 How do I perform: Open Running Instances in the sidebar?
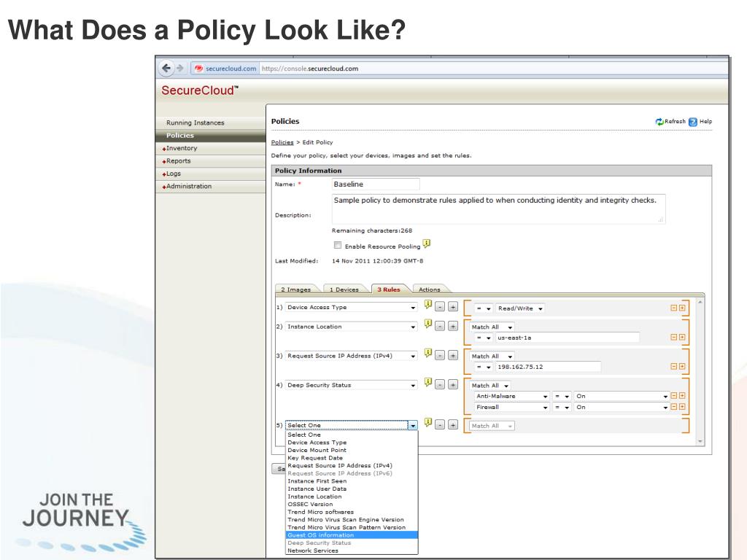[x=211, y=122]
